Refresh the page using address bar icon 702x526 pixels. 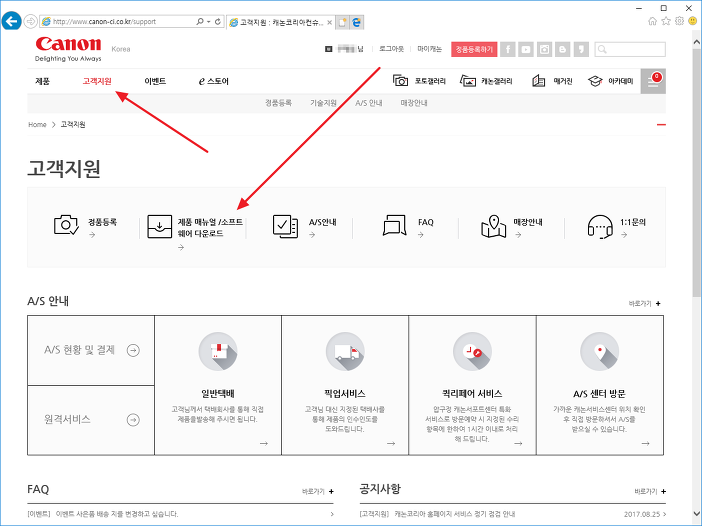[x=218, y=21]
